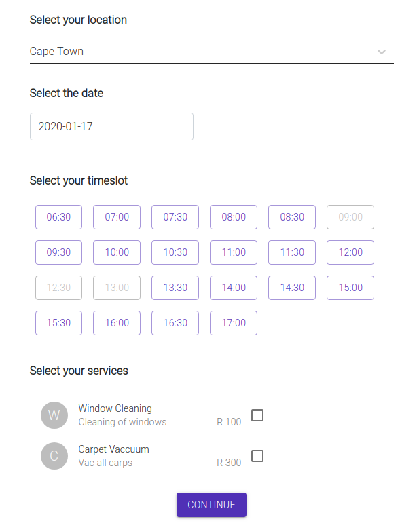Image resolution: width=419 pixels, height=532 pixels.
Task: Pick the 13:30 timeslot
Action: 175,288
